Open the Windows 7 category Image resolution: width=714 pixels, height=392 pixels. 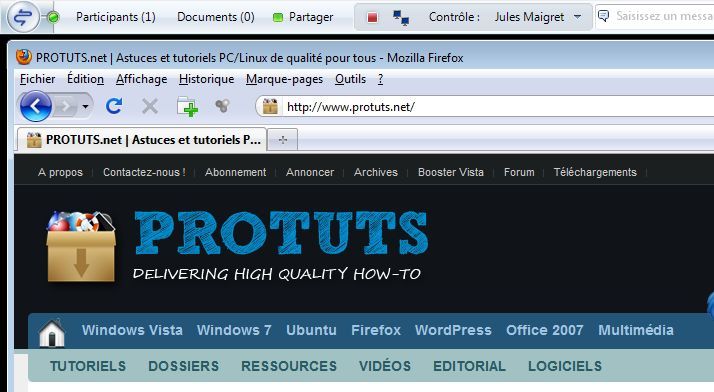click(234, 330)
